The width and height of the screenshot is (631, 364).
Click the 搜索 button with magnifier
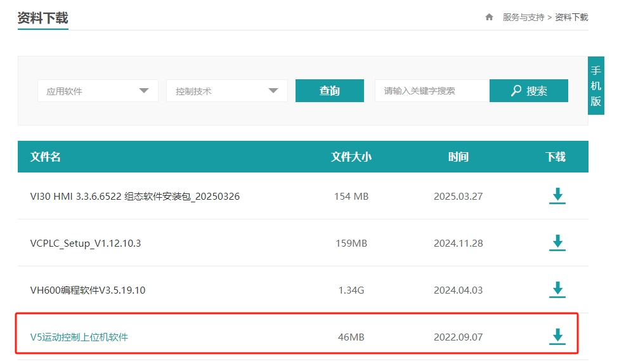coord(528,91)
